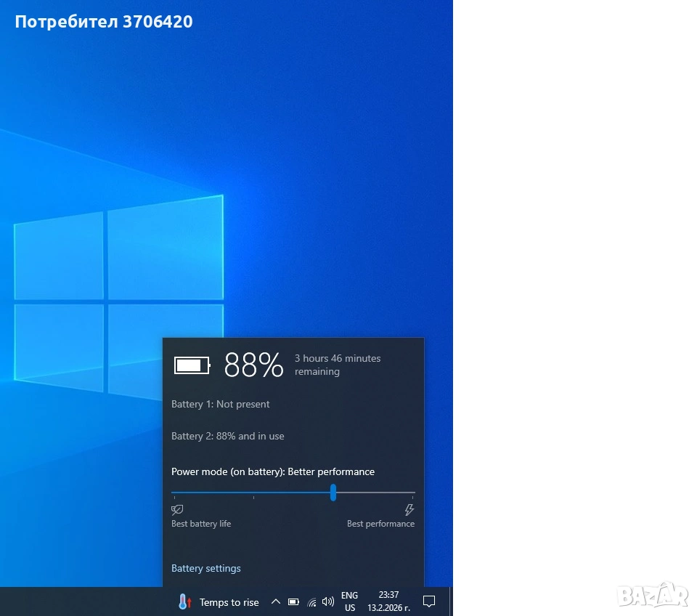Click the 88% battery percentage text

pyautogui.click(x=253, y=365)
